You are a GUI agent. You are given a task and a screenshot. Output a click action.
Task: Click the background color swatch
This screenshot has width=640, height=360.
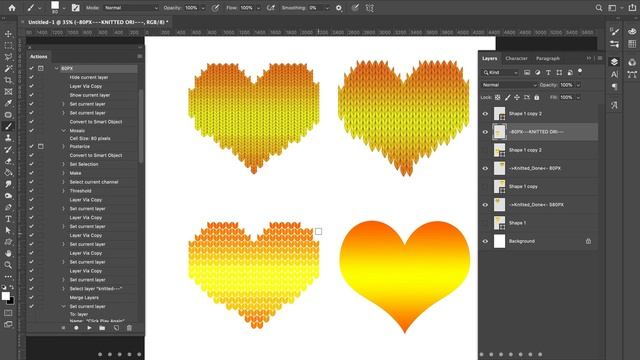pyautogui.click(x=11, y=301)
